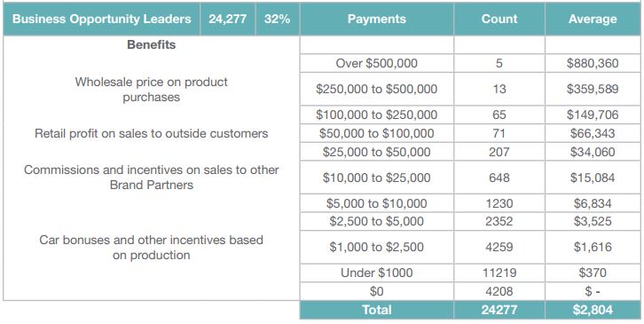644x324 pixels.
Task: Click the $66,343 average cell
Action: pyautogui.click(x=593, y=133)
